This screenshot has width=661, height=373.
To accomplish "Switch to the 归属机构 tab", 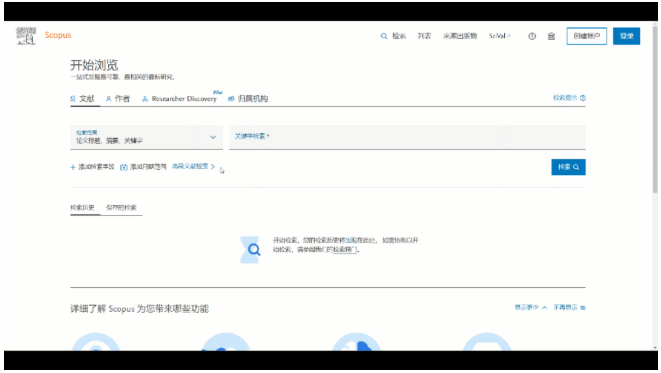I will tap(248, 99).
